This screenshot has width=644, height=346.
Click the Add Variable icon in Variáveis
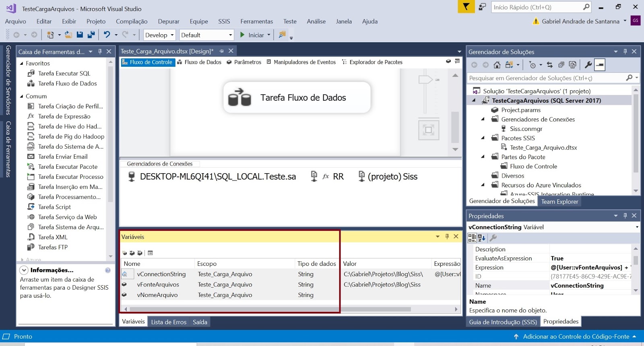125,253
